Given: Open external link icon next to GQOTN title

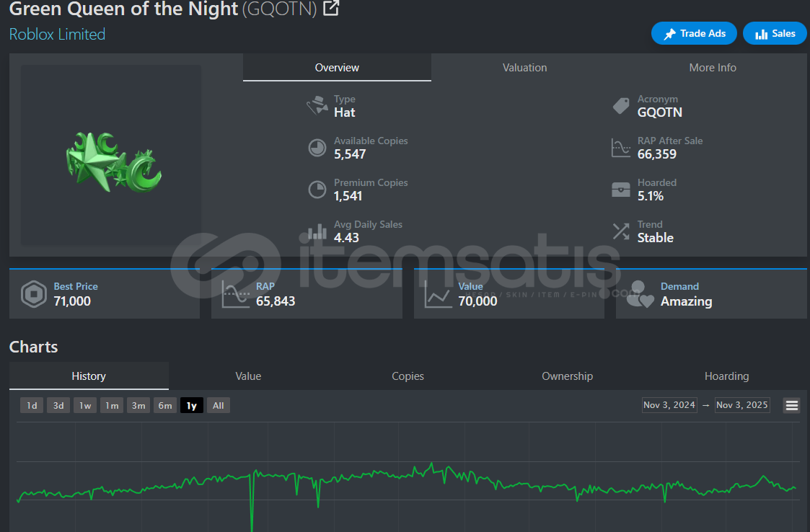Looking at the screenshot, I should tap(330, 8).
